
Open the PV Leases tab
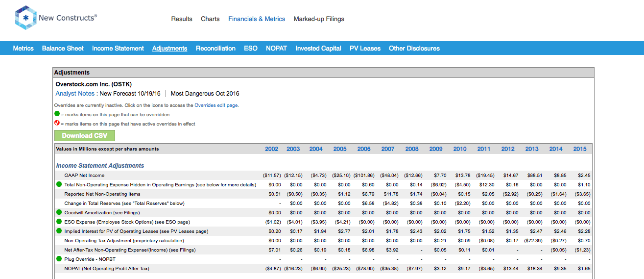[365, 48]
